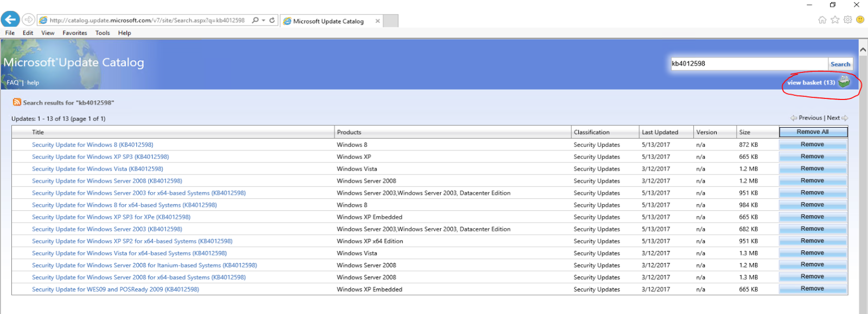Open the File menu
This screenshot has height=314, width=868.
click(x=10, y=33)
